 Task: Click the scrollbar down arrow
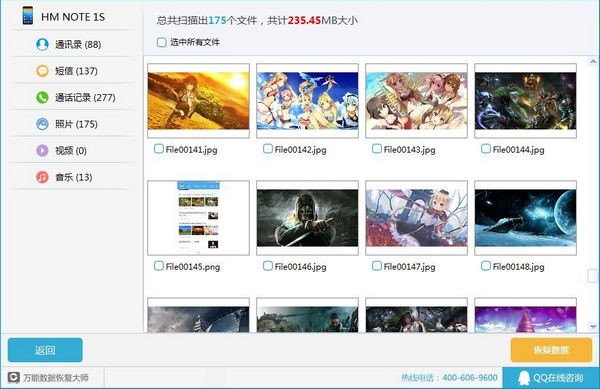593,327
